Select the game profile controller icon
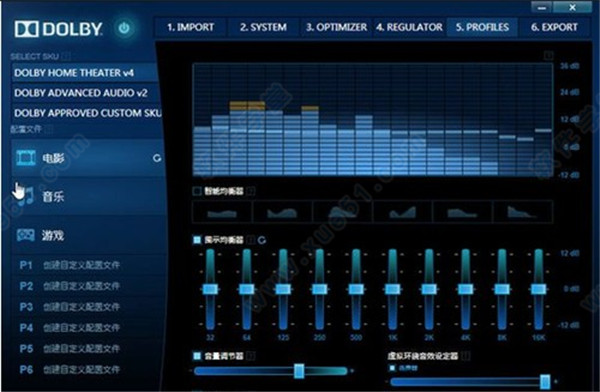The width and height of the screenshot is (600, 392). (x=26, y=235)
